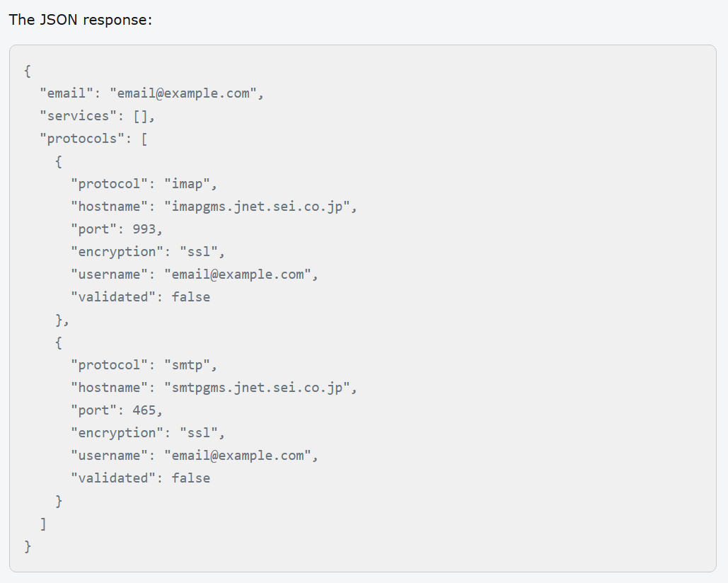The width and height of the screenshot is (728, 583).
Task: Select the "smtp" protocol value
Action: click(x=190, y=364)
